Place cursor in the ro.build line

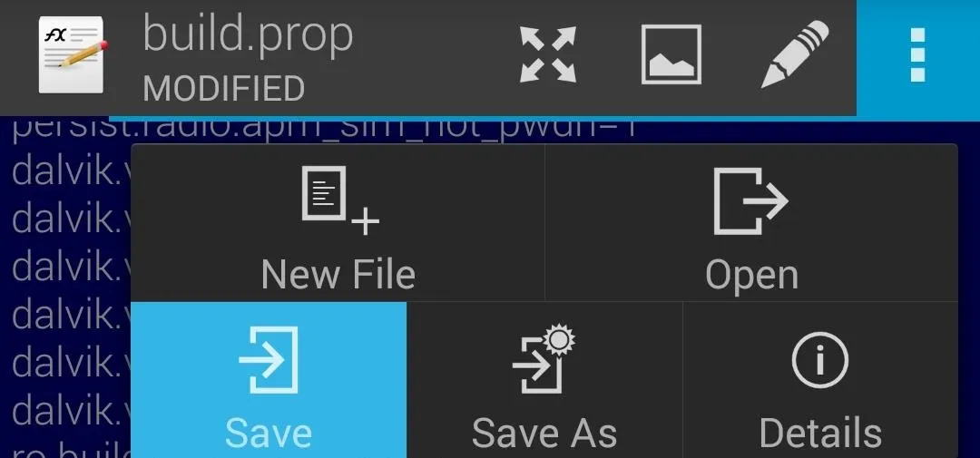click(71, 450)
